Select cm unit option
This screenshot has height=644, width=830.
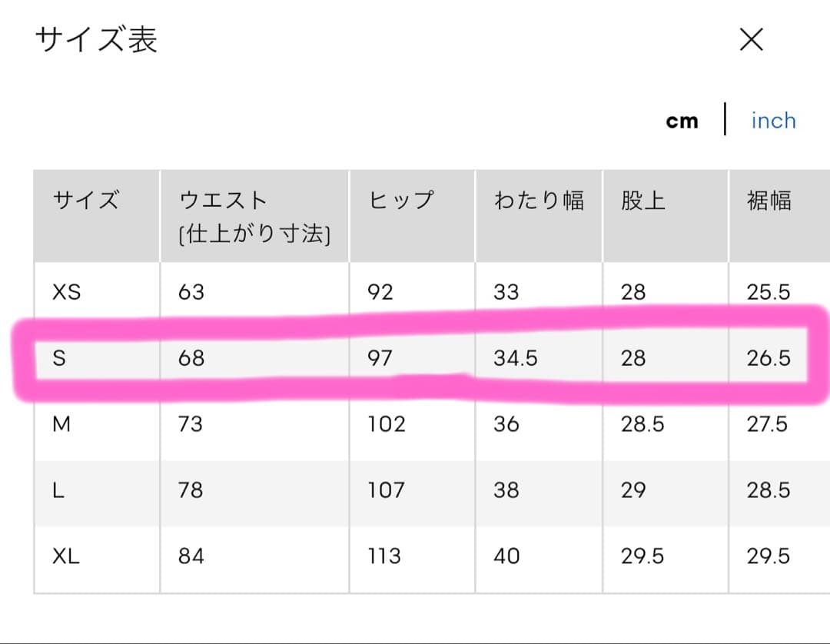coord(682,121)
